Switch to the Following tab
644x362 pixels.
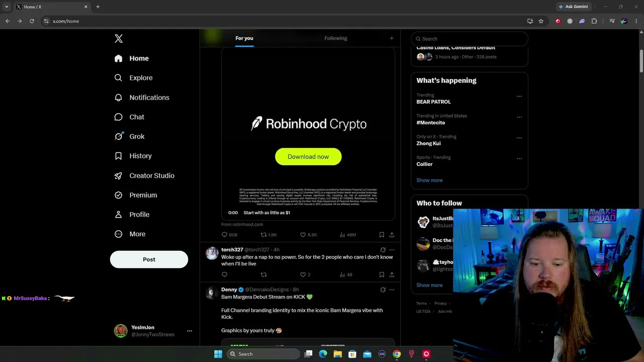(336, 38)
